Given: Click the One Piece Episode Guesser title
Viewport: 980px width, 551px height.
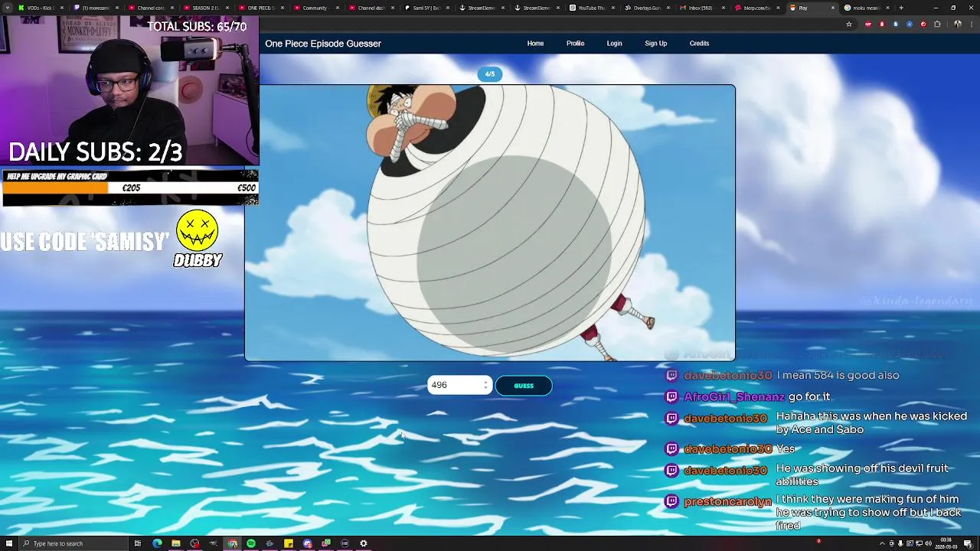Looking at the screenshot, I should click(x=323, y=44).
